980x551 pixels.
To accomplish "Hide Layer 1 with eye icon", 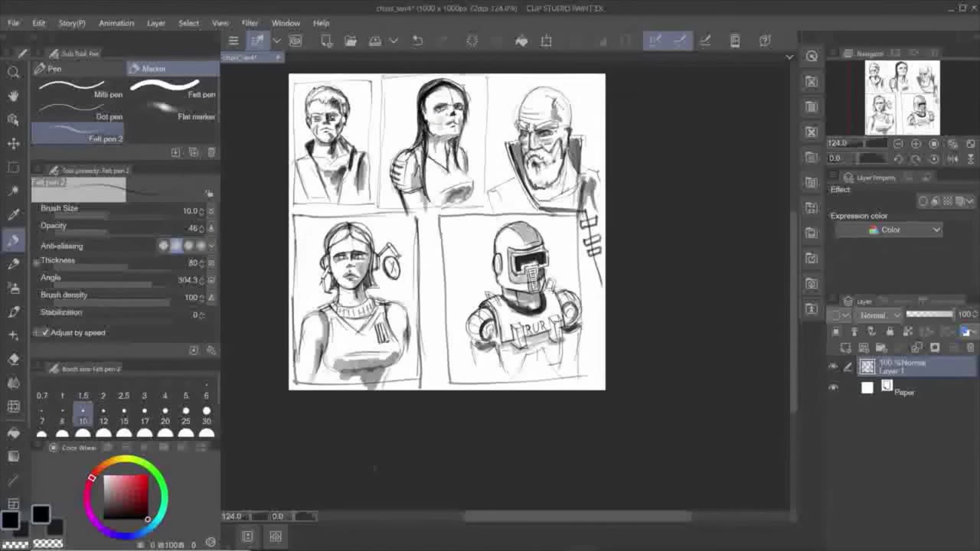I will 833,367.
